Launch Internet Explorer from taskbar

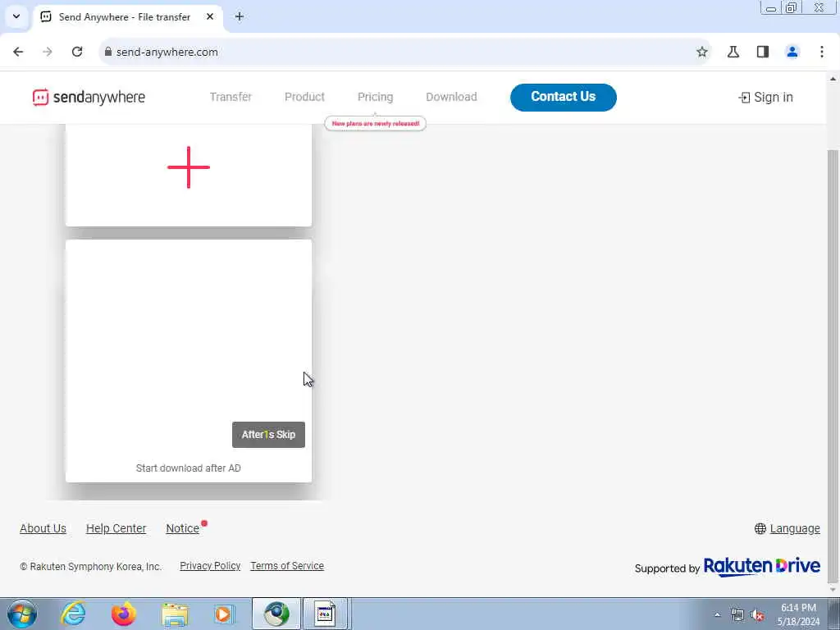tap(73, 614)
